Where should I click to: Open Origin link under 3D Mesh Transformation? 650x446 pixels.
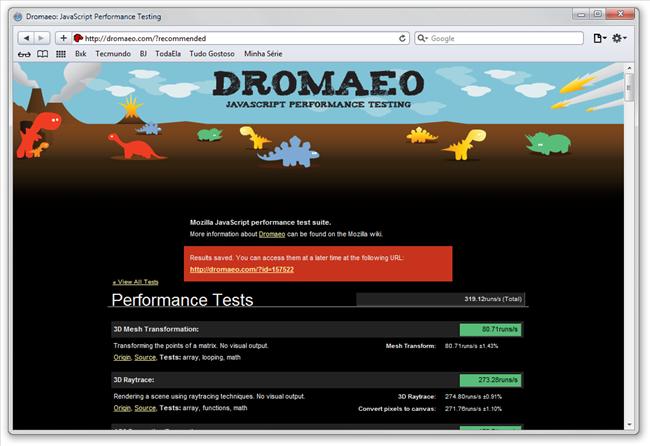(x=122, y=357)
